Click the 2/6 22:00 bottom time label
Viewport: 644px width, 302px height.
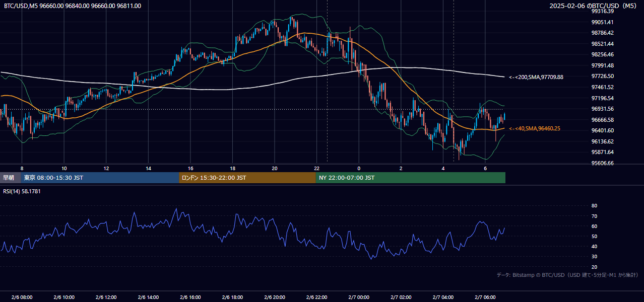coord(316,297)
